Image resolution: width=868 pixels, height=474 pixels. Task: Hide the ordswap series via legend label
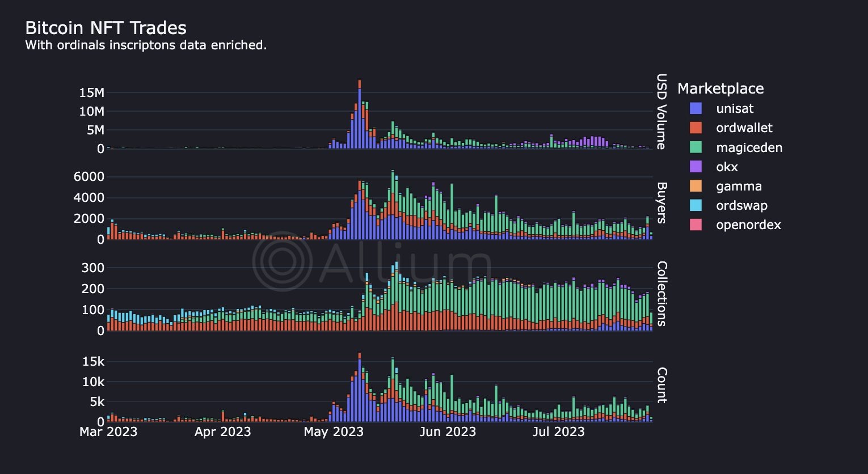741,206
